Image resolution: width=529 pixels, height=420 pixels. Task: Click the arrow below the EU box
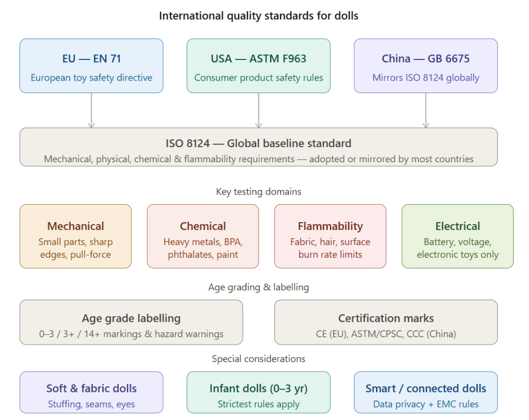[x=91, y=111]
